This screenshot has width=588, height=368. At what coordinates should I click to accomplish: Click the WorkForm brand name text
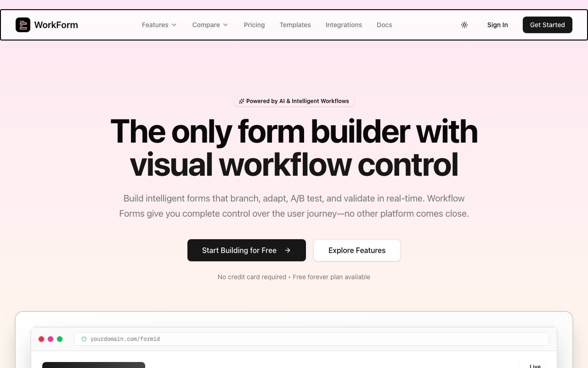(x=56, y=25)
